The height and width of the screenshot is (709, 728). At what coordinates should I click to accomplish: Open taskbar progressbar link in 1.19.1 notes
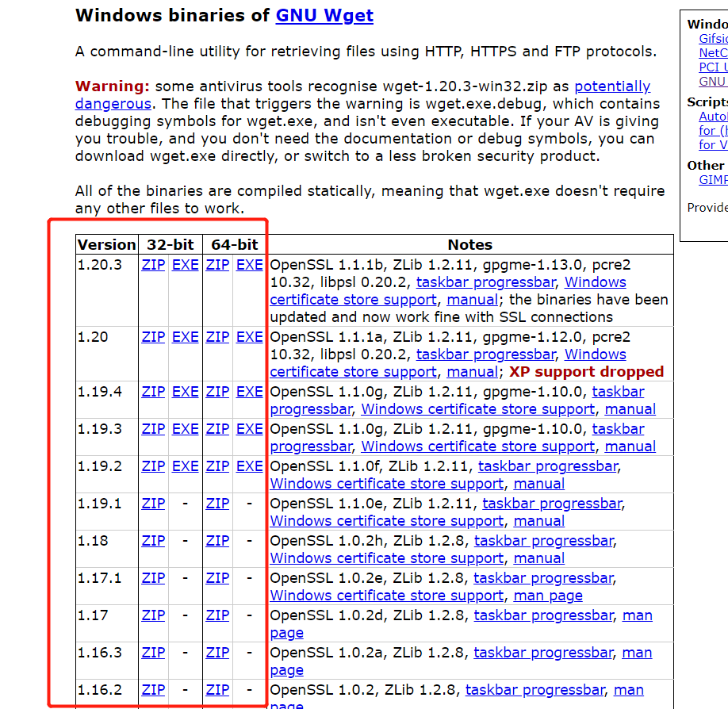pyautogui.click(x=552, y=504)
